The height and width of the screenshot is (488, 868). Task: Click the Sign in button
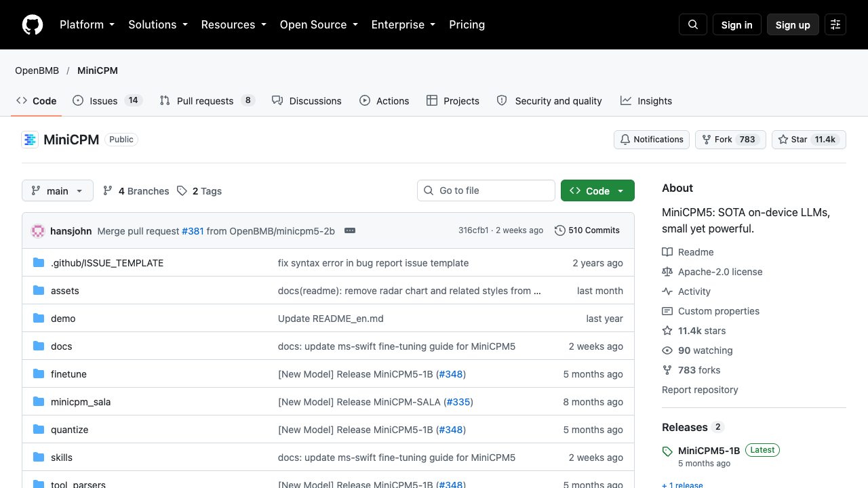click(x=737, y=24)
